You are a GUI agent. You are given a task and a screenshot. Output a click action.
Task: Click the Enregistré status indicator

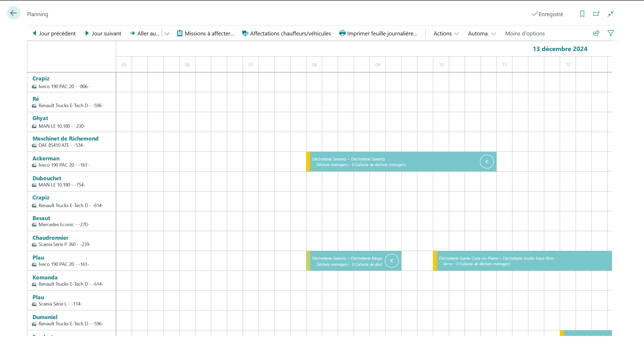(x=547, y=14)
